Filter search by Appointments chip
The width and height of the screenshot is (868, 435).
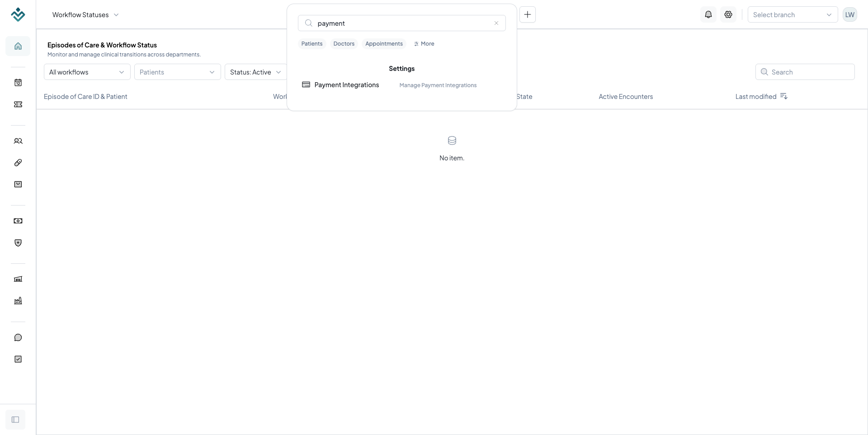tap(384, 44)
